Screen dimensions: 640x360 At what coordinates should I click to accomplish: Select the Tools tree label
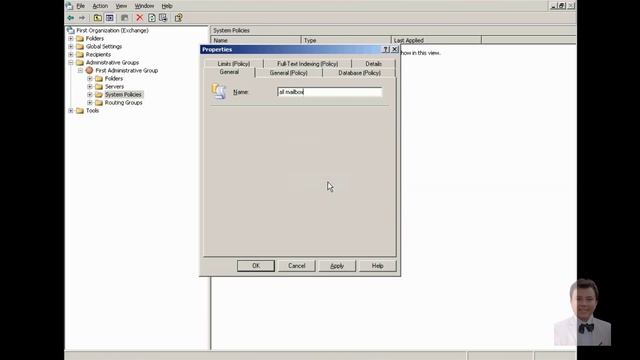pos(93,111)
